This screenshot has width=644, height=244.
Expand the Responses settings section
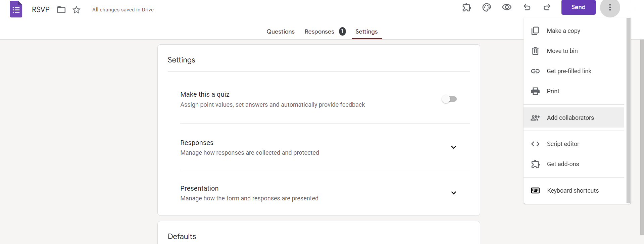click(454, 147)
